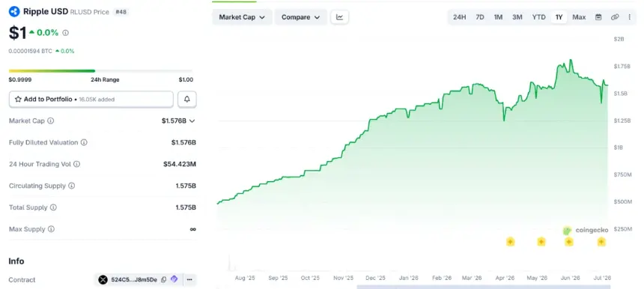The height and width of the screenshot is (289, 644).
Task: Copy the contract address 524C5...J8m5De
Action: click(x=164, y=279)
